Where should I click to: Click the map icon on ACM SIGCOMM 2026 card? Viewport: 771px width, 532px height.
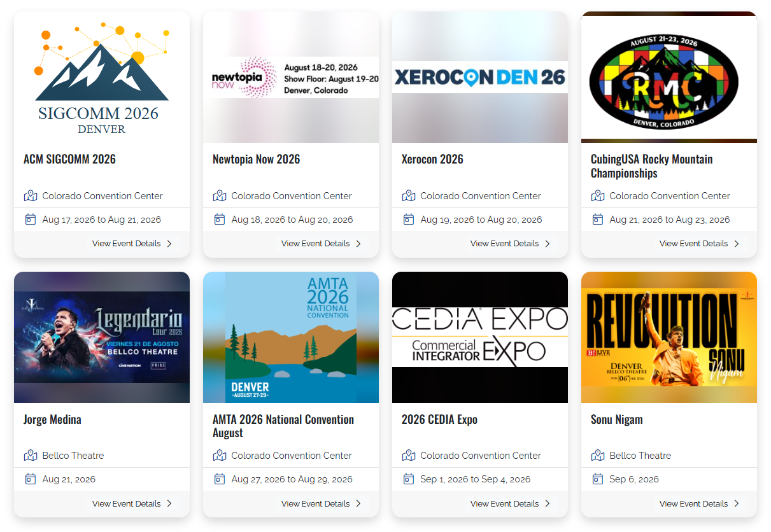coord(31,195)
